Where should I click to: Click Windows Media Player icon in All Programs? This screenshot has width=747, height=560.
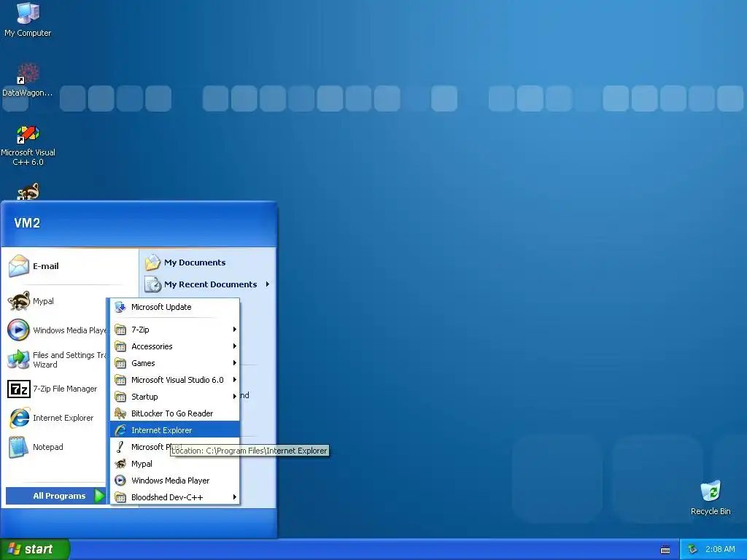tap(120, 481)
